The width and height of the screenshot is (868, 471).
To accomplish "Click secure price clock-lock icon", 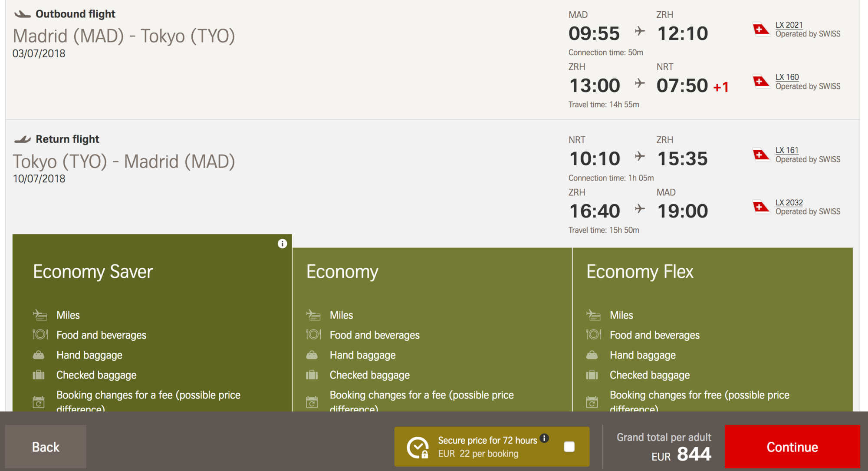I will (418, 448).
